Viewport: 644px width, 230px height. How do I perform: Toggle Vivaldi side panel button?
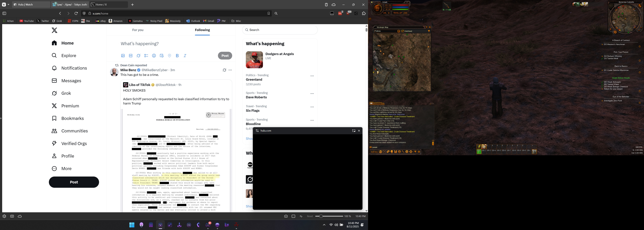click(4, 14)
